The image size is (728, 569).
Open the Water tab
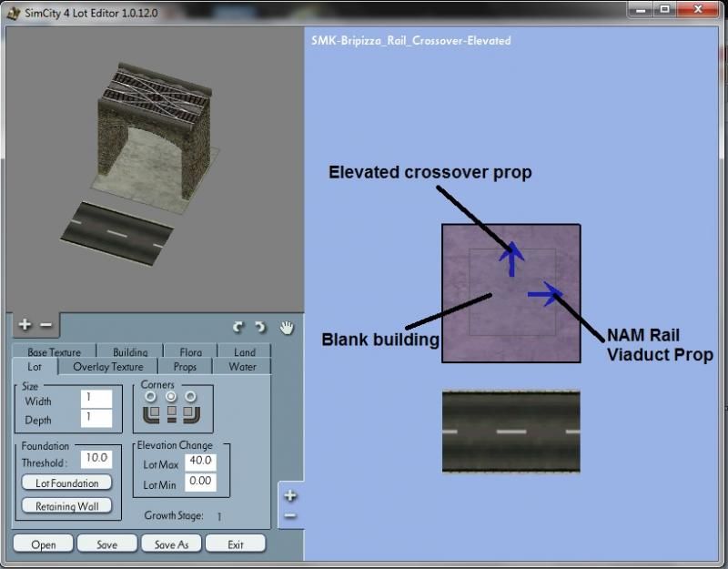(242, 367)
